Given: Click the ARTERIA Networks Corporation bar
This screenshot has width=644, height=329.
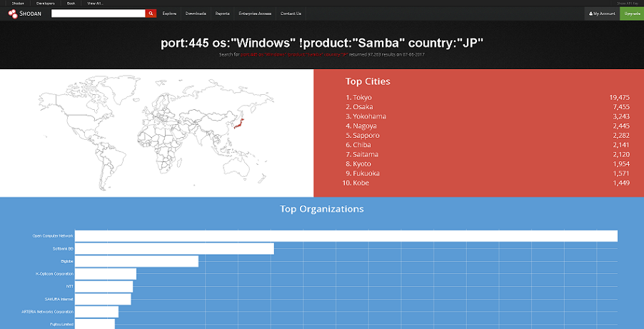Looking at the screenshot, I should [96, 312].
